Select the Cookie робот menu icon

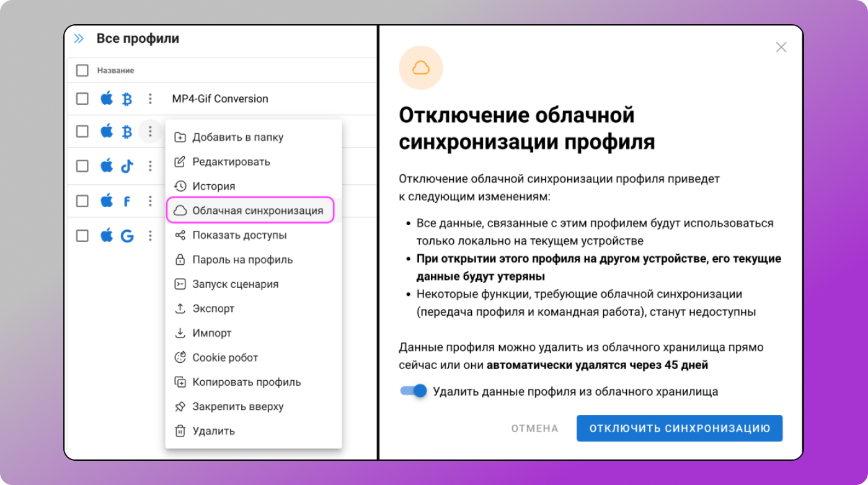pos(179,357)
